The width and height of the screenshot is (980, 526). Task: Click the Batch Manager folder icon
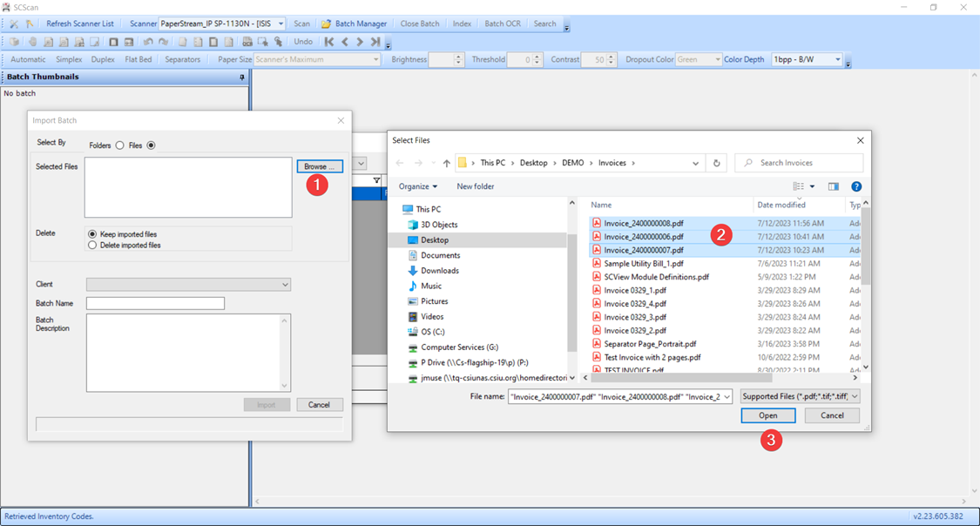click(x=327, y=24)
